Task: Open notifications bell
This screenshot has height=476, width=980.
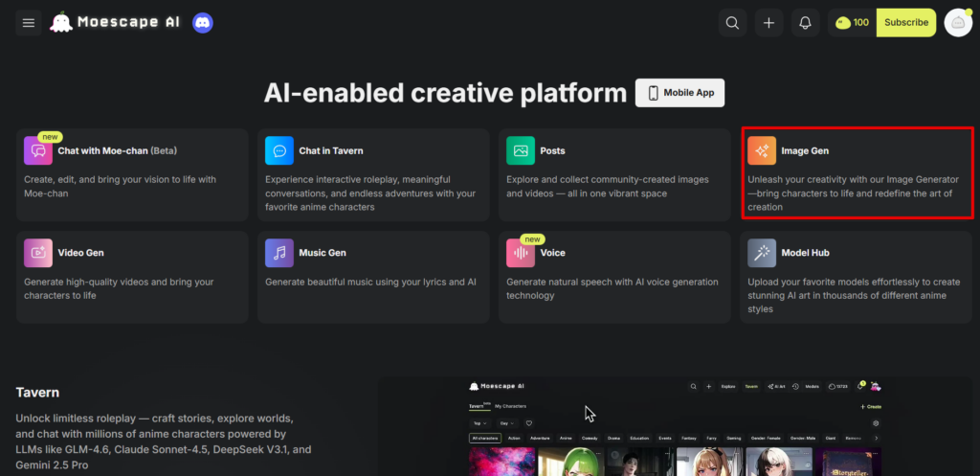Action: 805,23
